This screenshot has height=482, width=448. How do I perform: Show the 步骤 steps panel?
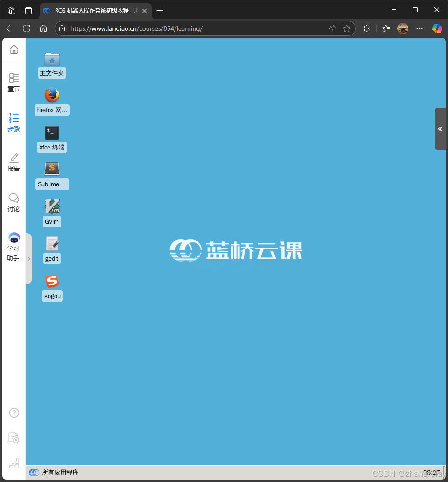pos(14,122)
